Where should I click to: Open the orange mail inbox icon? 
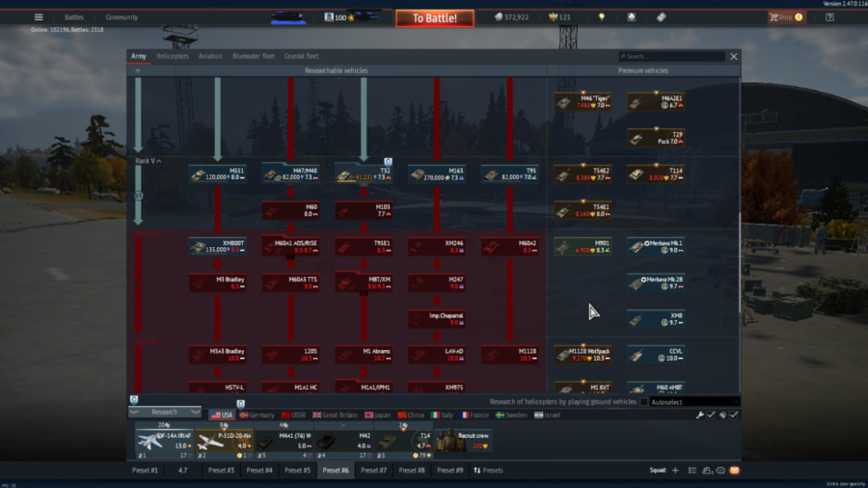click(735, 471)
